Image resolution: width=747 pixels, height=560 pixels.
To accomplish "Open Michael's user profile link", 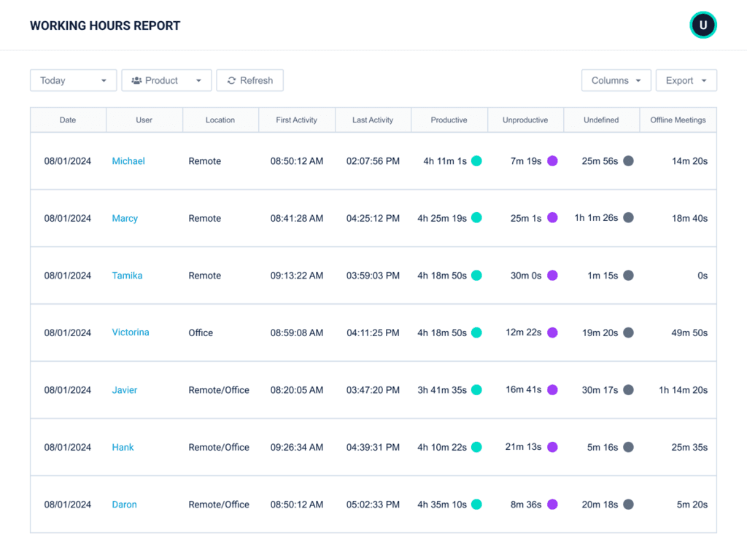I will pyautogui.click(x=128, y=160).
